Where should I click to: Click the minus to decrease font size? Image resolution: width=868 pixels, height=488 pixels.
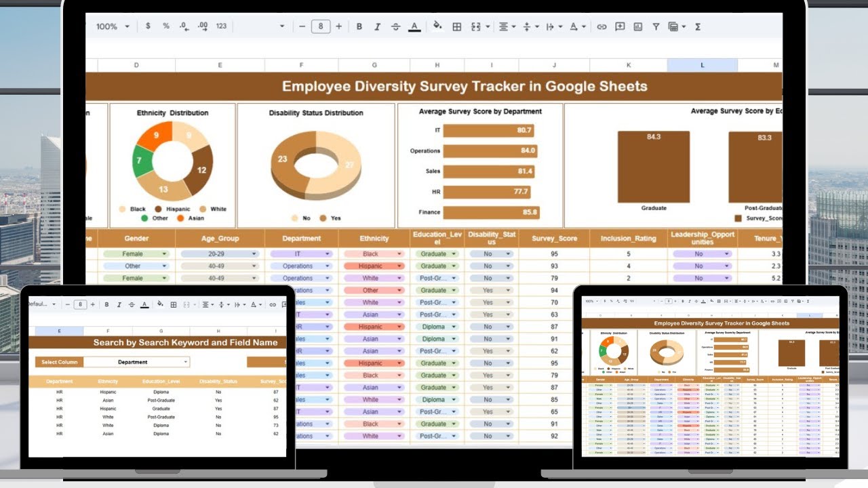pos(302,26)
